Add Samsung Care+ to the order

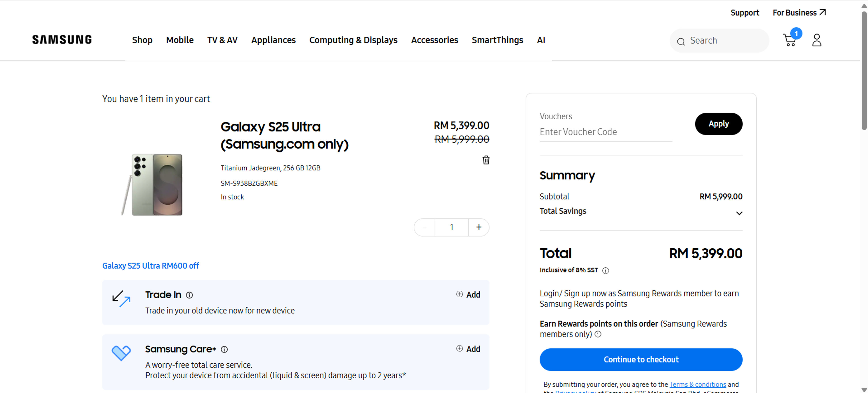(x=468, y=349)
